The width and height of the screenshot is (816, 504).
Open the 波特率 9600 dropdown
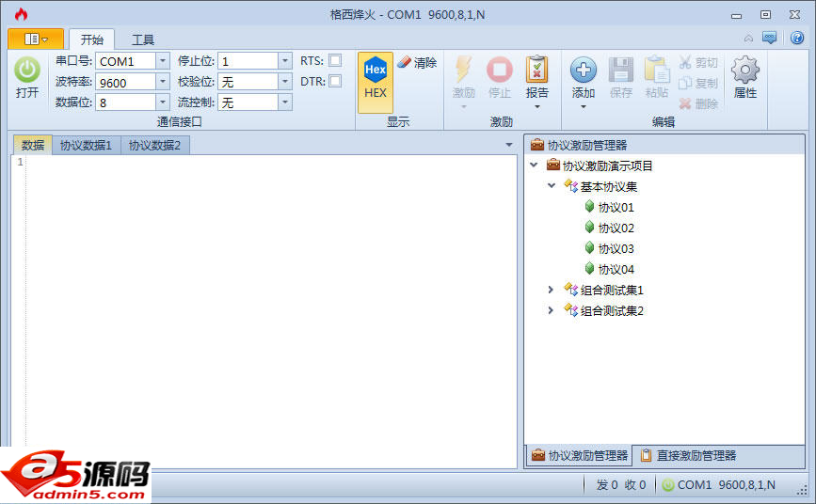click(163, 82)
